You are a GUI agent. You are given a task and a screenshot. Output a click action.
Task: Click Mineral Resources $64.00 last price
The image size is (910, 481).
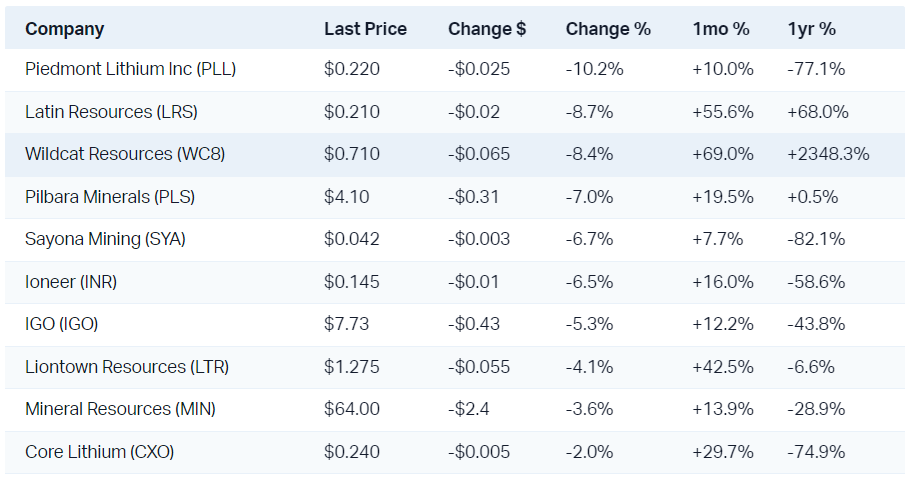(x=352, y=409)
